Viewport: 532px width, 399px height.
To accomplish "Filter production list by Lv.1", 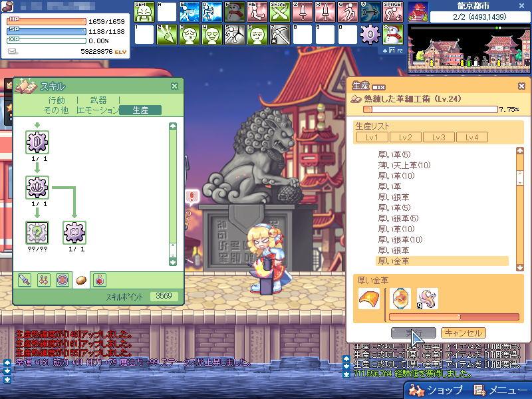I will [x=372, y=138].
